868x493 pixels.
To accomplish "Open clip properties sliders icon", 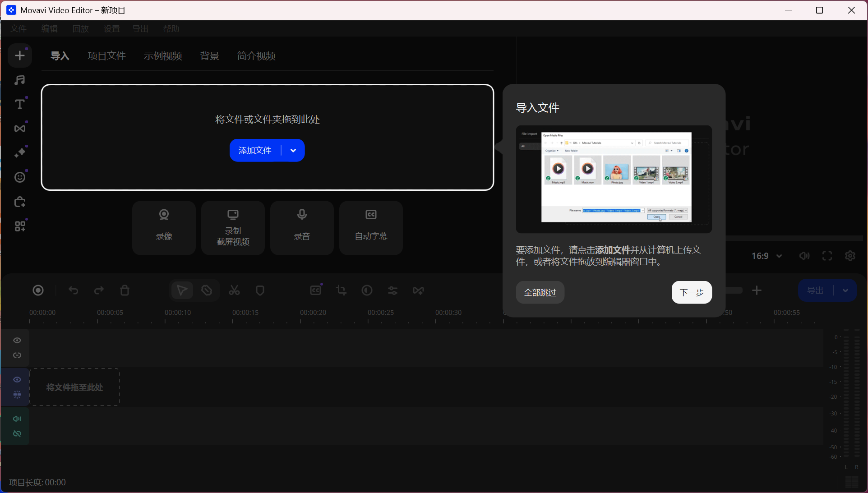I will coord(393,290).
